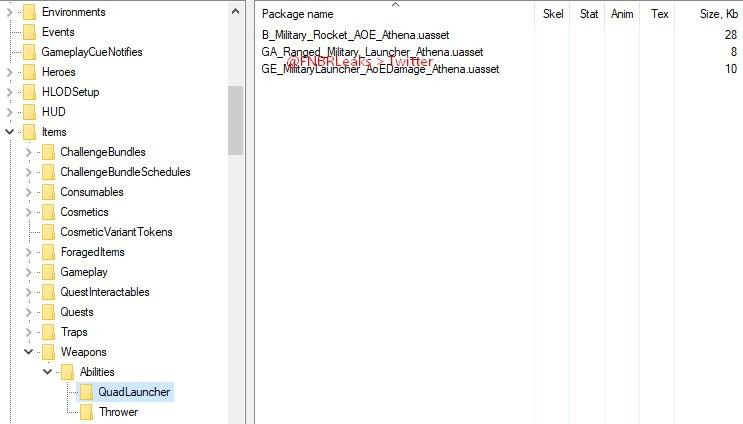The width and height of the screenshot is (743, 424).
Task: Click the Weapons folder icon
Action: [48, 352]
